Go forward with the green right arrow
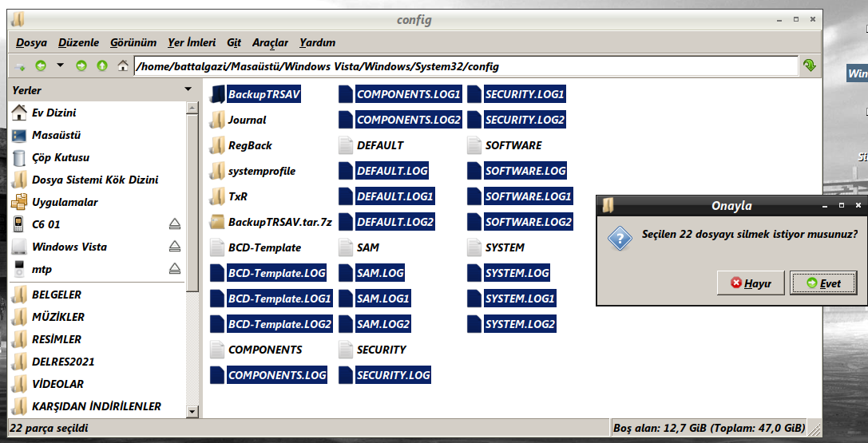Screen dimensions: 868x443 (81, 65)
